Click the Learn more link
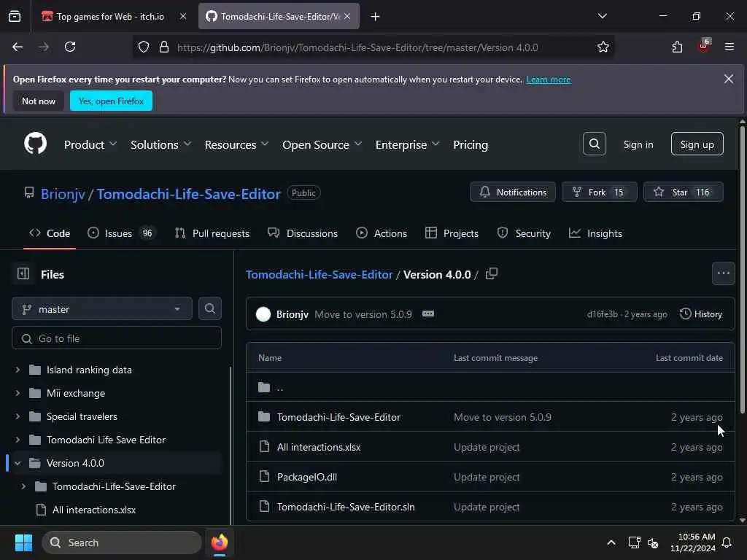747x560 pixels. (x=549, y=79)
